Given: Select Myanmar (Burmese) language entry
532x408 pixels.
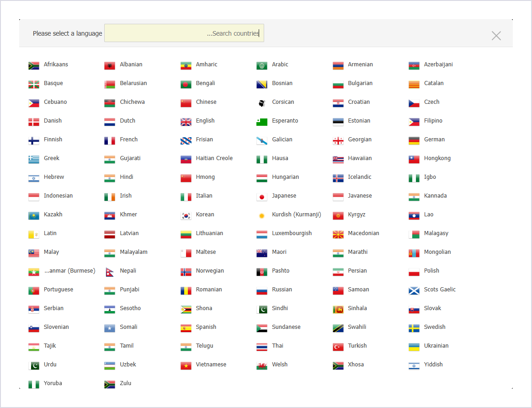Looking at the screenshot, I should click(69, 270).
